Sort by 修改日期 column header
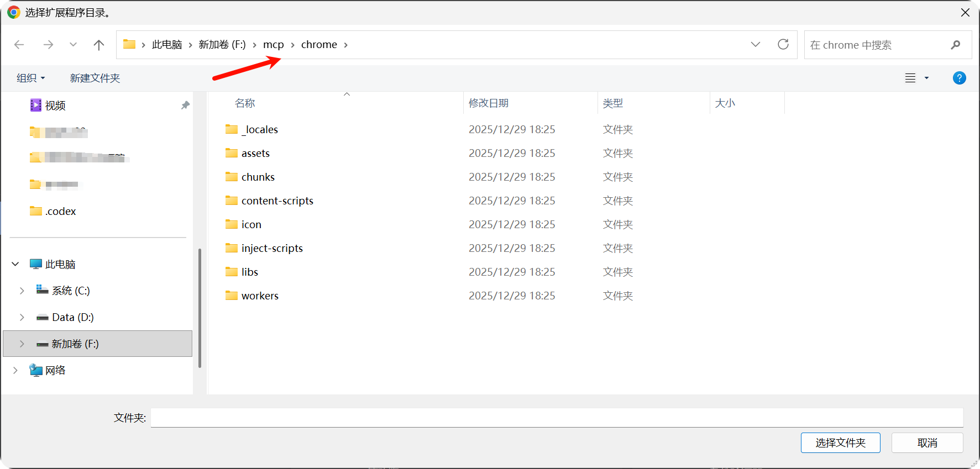The image size is (980, 469). pos(489,103)
